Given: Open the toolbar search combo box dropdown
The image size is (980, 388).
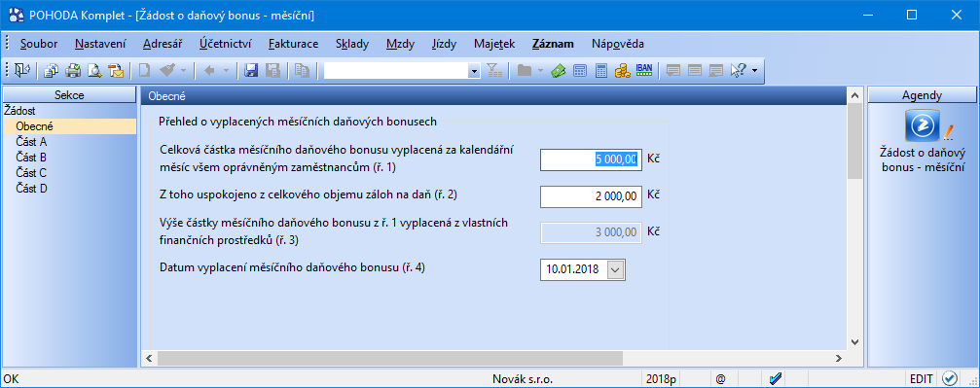Looking at the screenshot, I should (474, 71).
